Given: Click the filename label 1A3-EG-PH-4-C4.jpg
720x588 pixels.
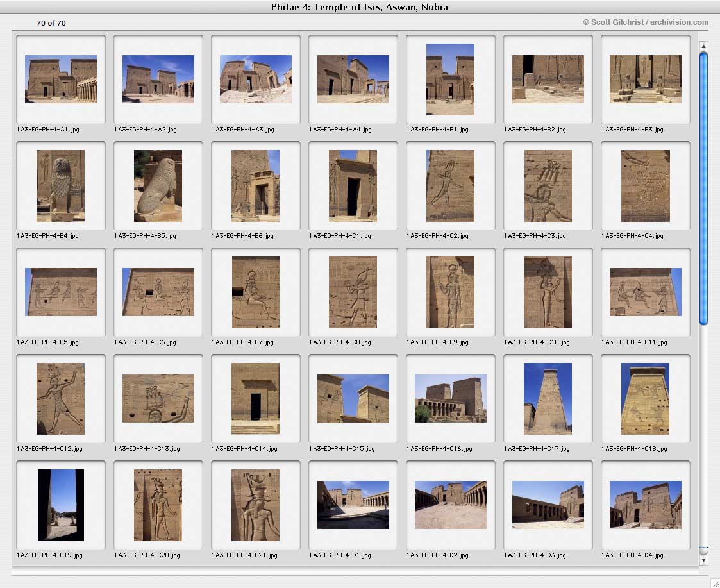Looking at the screenshot, I should [632, 236].
